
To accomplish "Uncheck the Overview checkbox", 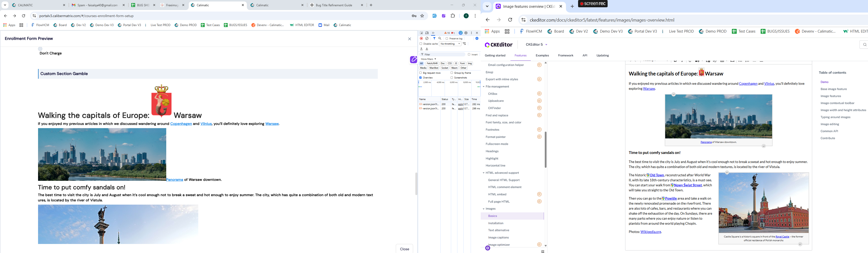I will pos(421,77).
